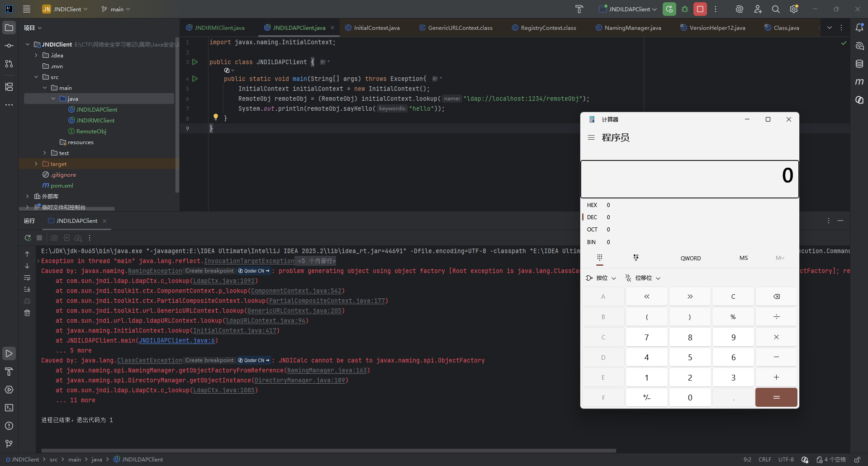Open the Build hammer tool window
This screenshot has height=466, width=868.
(9, 372)
